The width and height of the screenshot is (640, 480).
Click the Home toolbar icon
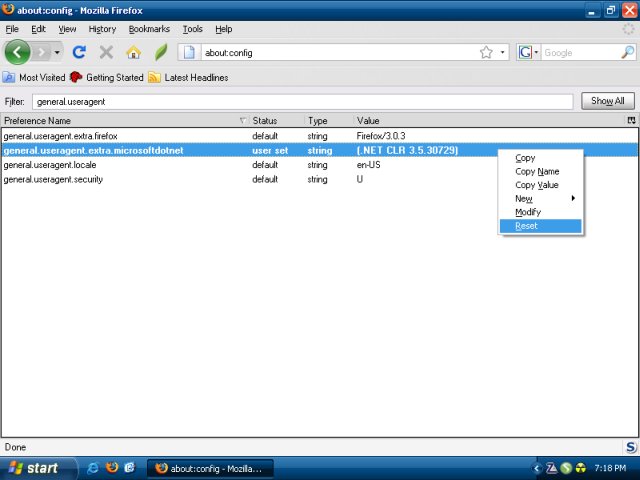pyautogui.click(x=133, y=52)
